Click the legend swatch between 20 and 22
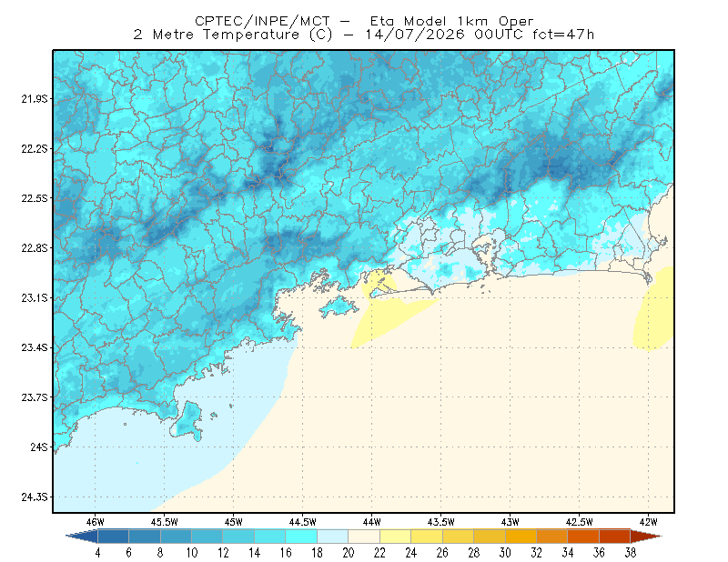Screen dimensions: 728x562 tap(364, 537)
